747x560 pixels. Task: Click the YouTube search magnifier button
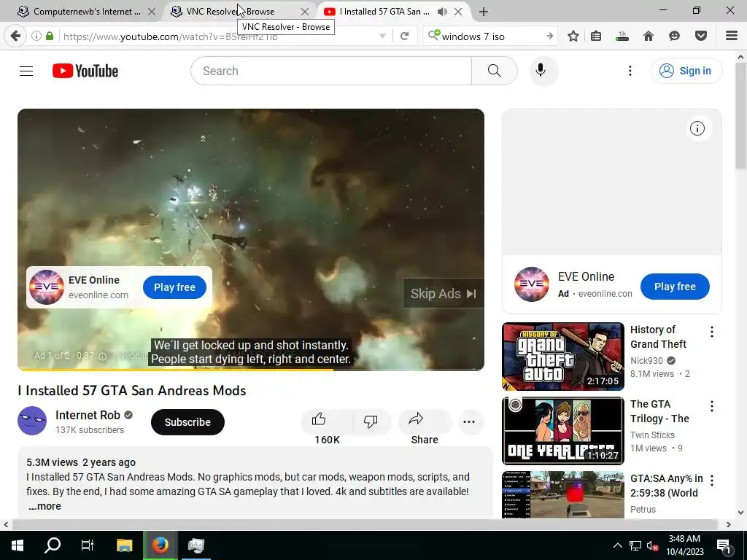coord(495,71)
